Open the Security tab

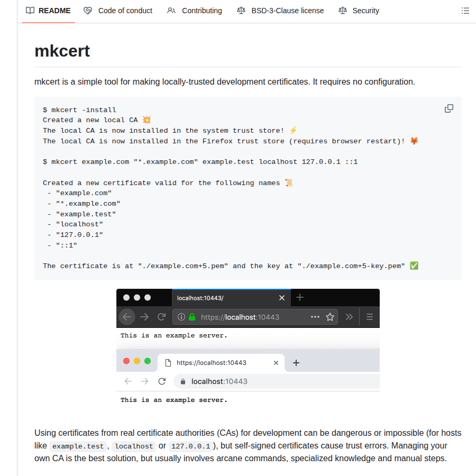tap(364, 11)
